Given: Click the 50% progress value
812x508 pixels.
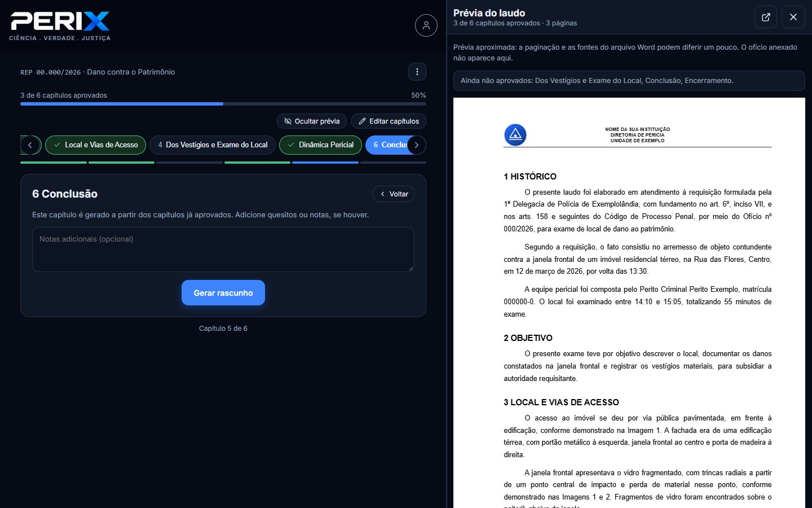Looking at the screenshot, I should click(418, 95).
